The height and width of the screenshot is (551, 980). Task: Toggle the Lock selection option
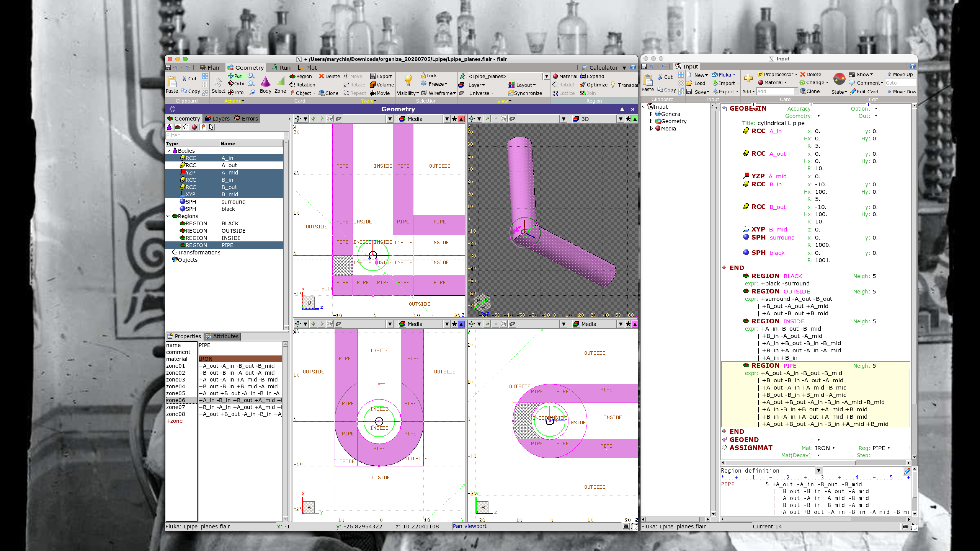(429, 76)
